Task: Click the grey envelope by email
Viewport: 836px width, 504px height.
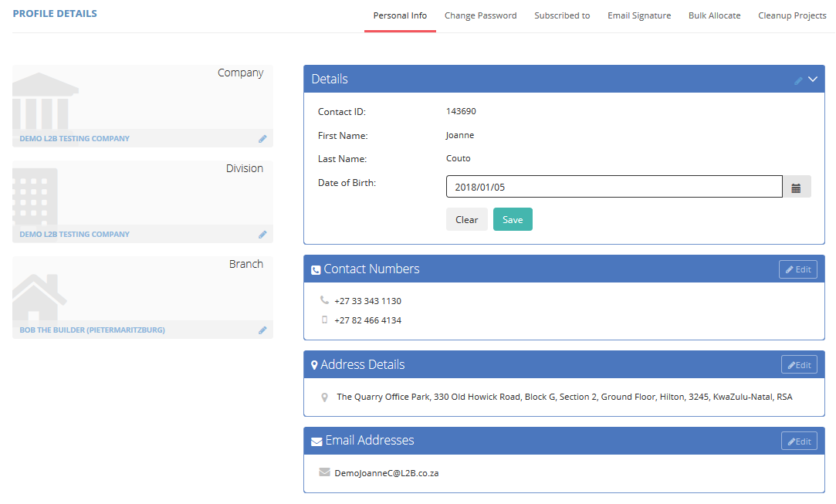Action: tap(324, 472)
